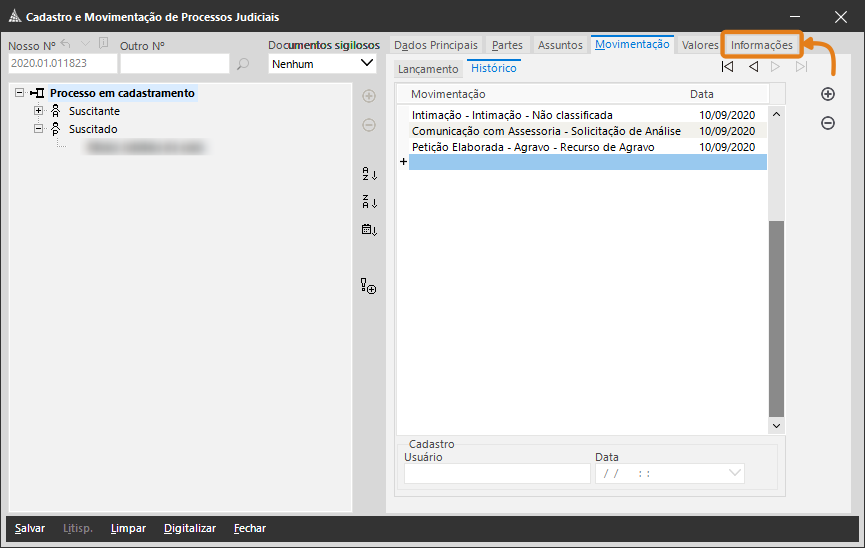Sort the tree A to Z ascending

(x=369, y=174)
